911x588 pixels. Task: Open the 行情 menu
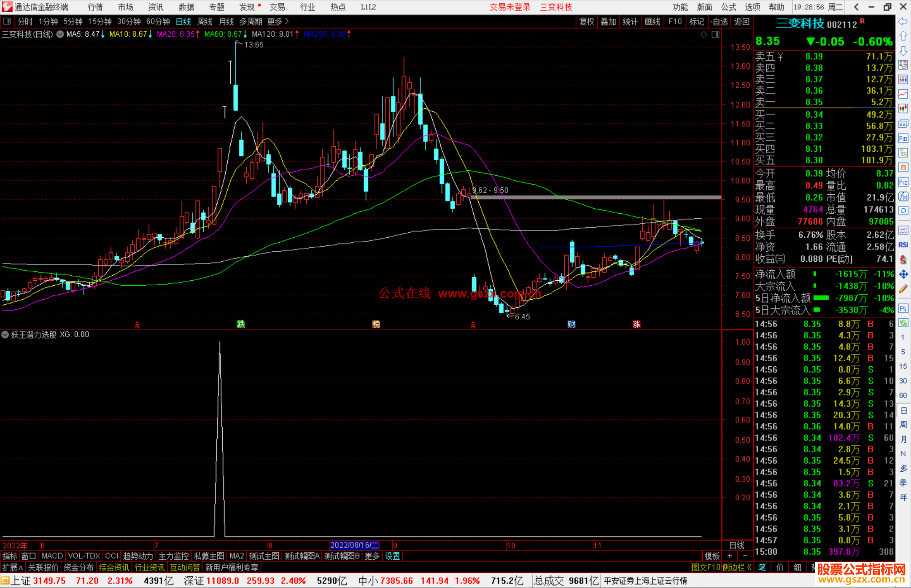pyautogui.click(x=95, y=7)
